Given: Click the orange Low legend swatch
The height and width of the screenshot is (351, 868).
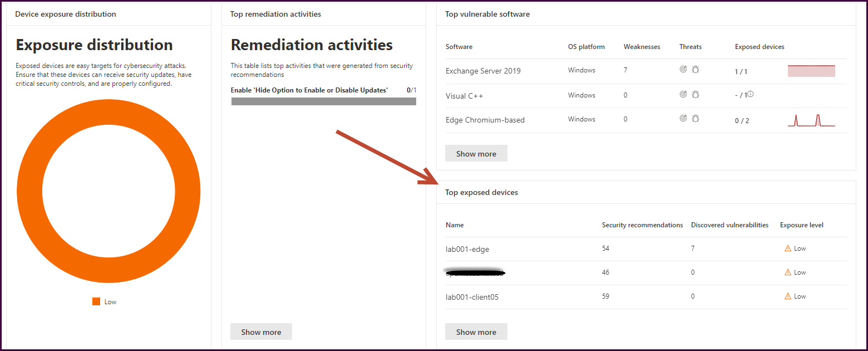Looking at the screenshot, I should (96, 301).
